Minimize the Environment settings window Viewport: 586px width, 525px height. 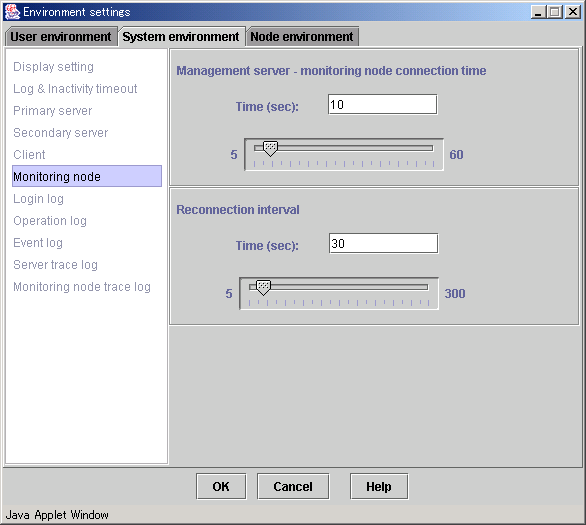[538, 12]
